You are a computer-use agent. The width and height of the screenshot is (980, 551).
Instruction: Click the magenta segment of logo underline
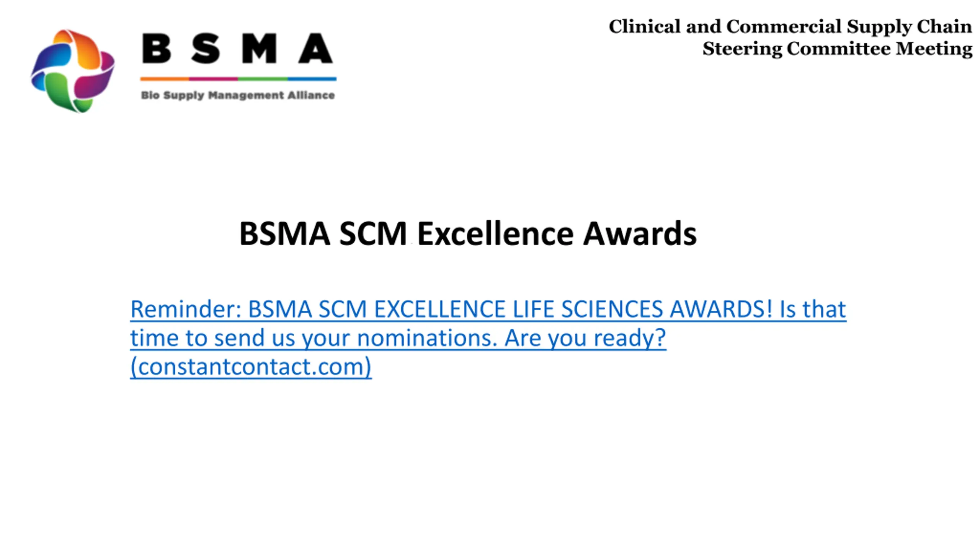[x=214, y=79]
